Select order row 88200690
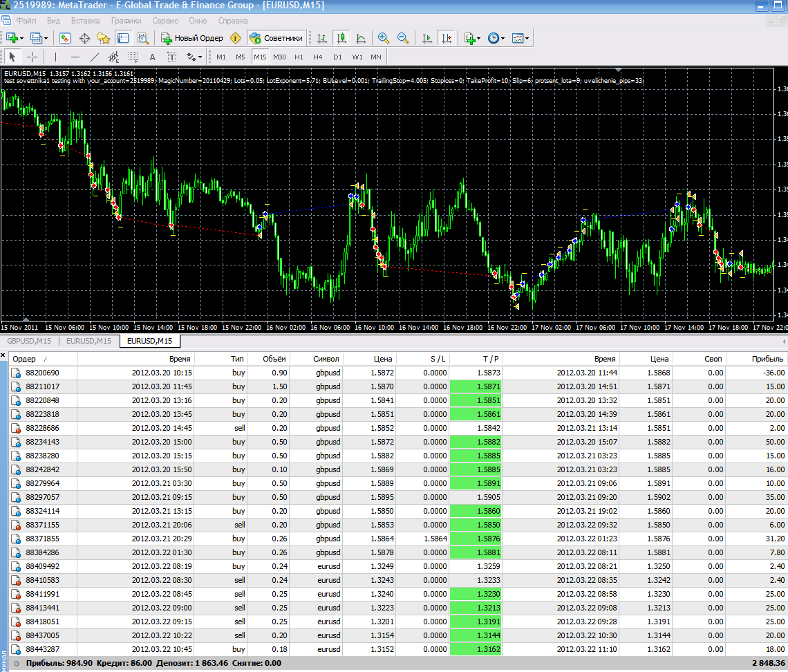The image size is (788, 672). point(398,373)
